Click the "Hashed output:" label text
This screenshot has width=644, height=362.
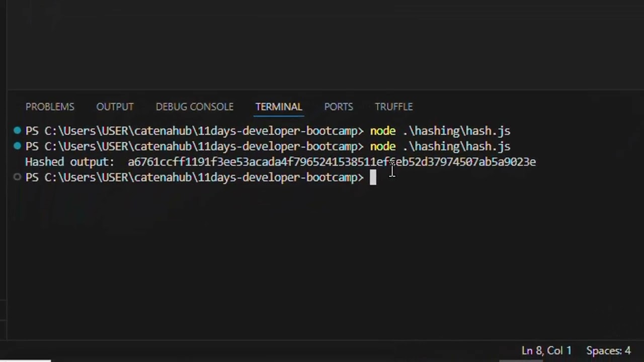[x=69, y=162]
